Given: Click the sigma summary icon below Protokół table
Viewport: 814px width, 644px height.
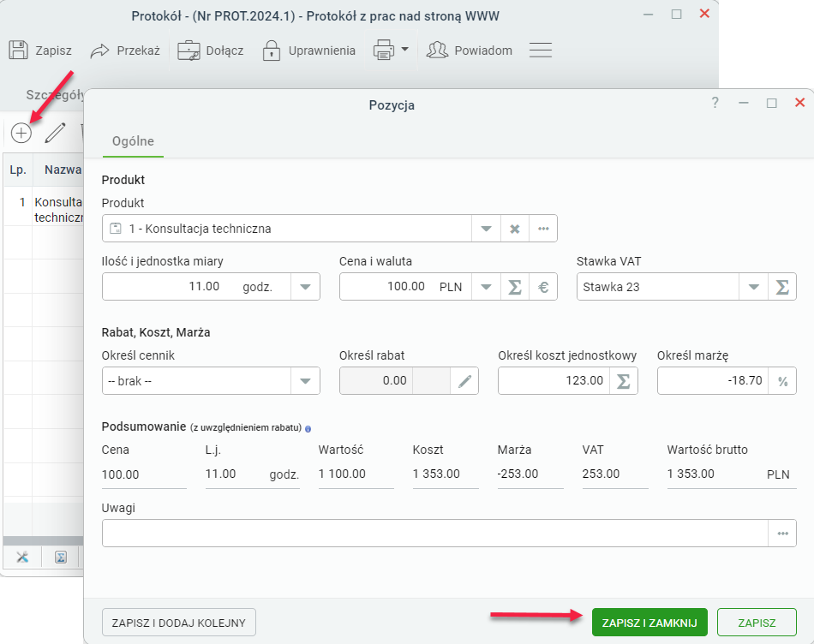Looking at the screenshot, I should (61, 558).
